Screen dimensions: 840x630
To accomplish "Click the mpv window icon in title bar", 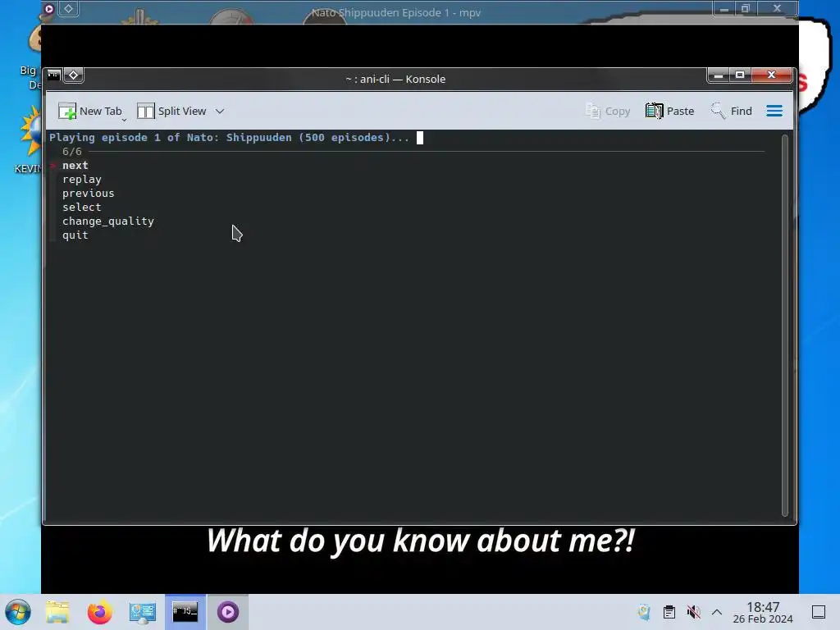I will (x=48, y=8).
